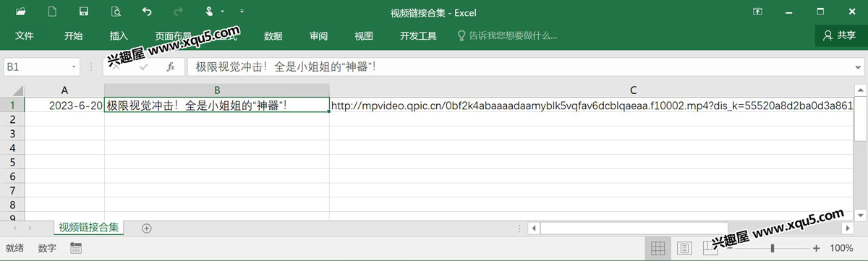
Task: Open the 文件 menu
Action: tap(25, 35)
